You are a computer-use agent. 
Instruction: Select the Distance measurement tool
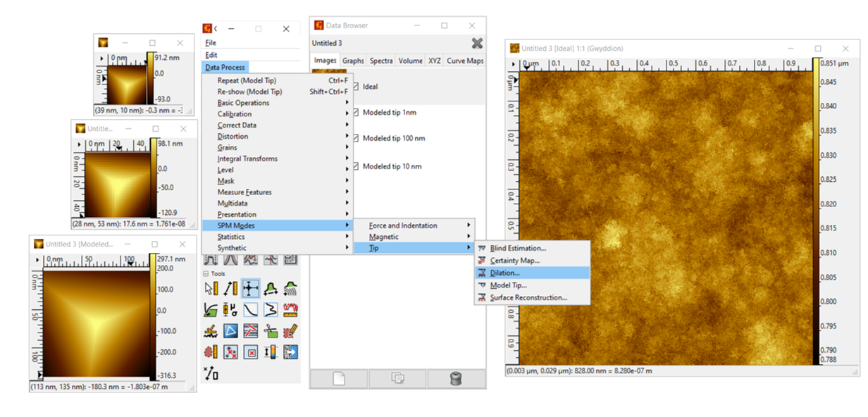(x=230, y=287)
